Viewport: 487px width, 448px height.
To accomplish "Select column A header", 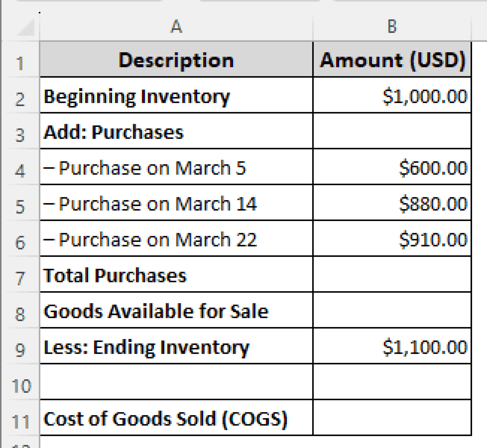I will (x=176, y=26).
